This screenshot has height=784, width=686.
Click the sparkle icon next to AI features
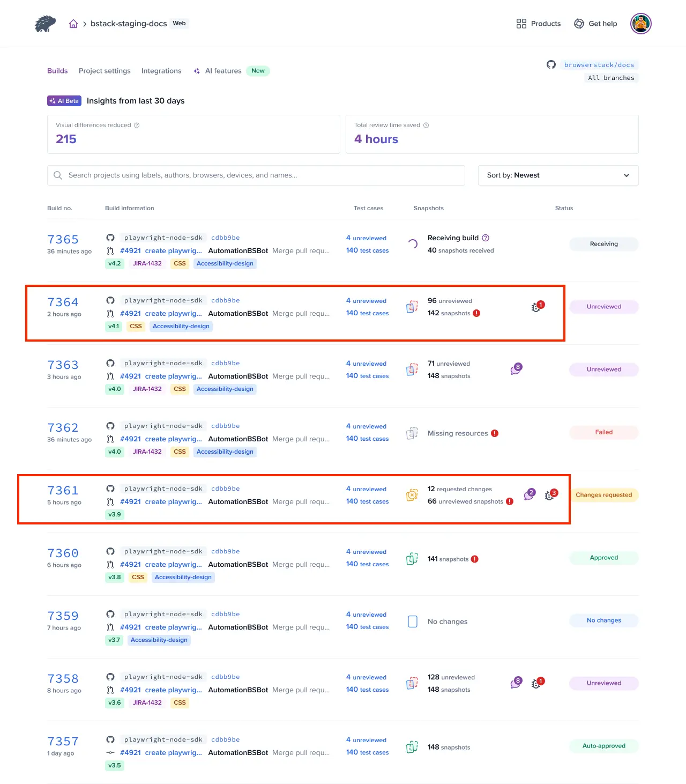(196, 70)
